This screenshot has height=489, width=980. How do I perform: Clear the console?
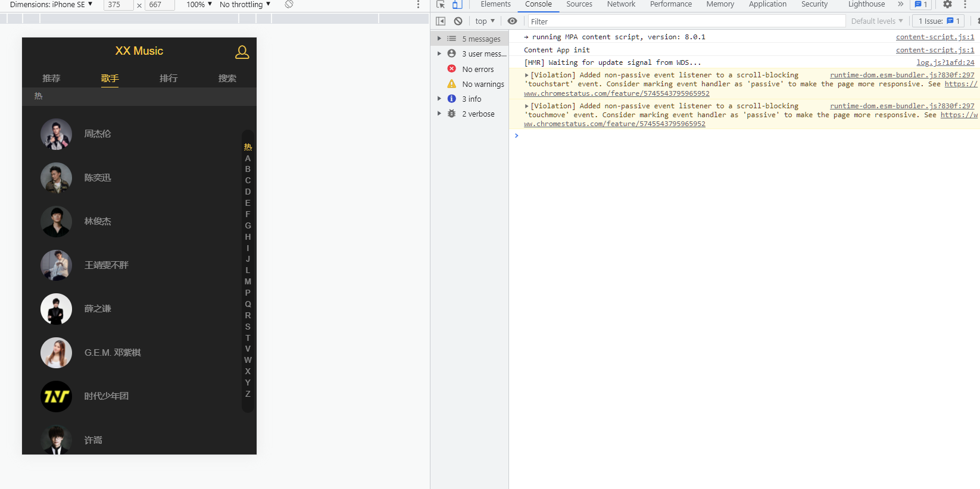click(458, 21)
